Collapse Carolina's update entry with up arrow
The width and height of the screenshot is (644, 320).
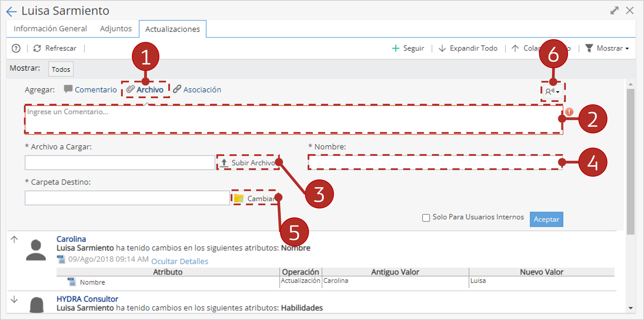(x=14, y=239)
